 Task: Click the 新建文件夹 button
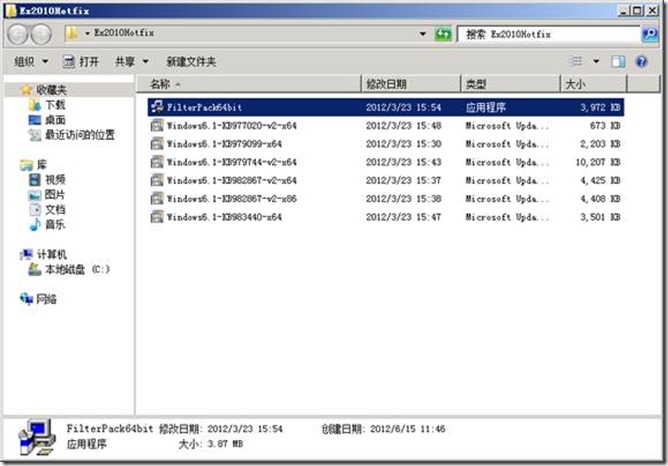tap(191, 62)
